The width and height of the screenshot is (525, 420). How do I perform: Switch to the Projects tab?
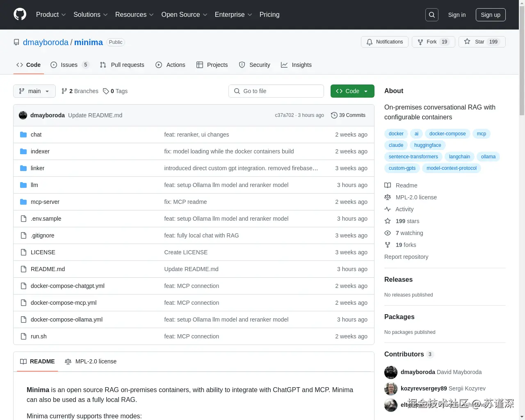pyautogui.click(x=212, y=65)
